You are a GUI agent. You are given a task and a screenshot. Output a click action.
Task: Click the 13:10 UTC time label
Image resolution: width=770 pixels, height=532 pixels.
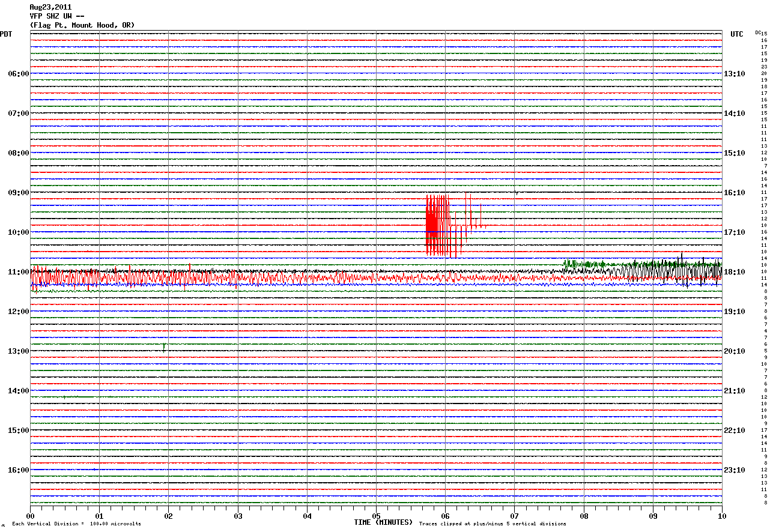pos(736,74)
